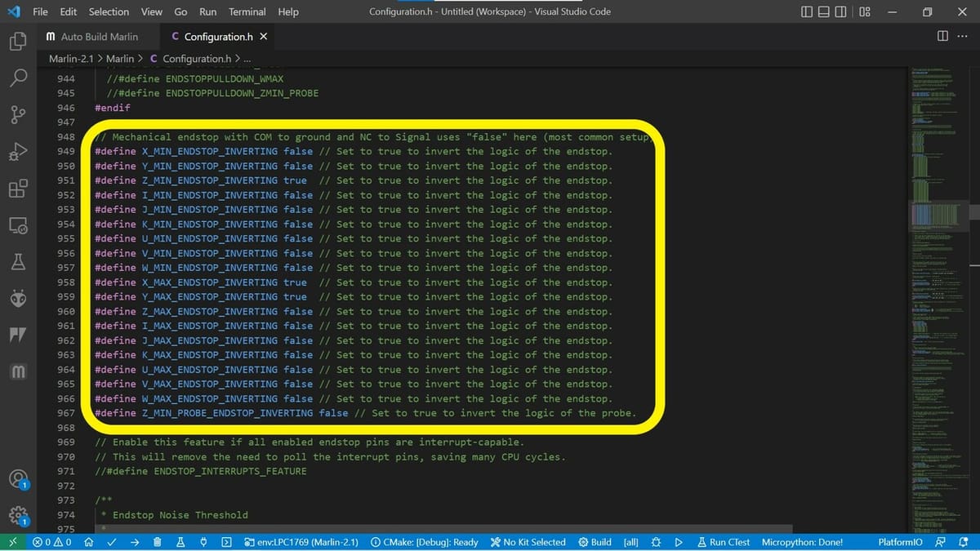
Task: Launch CMake target play icon
Action: click(x=679, y=542)
